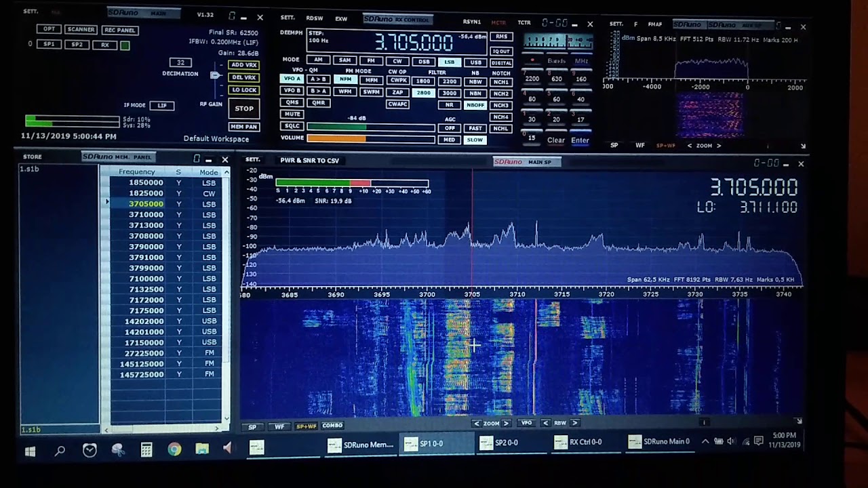Select the COMBO display tab
This screenshot has width=868, height=488.
click(x=332, y=426)
